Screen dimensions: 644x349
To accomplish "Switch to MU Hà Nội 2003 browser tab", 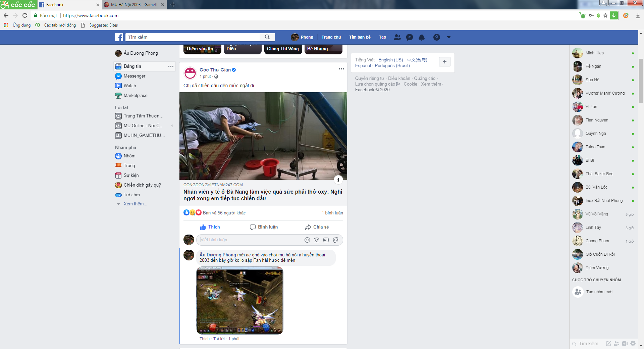I will coord(134,5).
